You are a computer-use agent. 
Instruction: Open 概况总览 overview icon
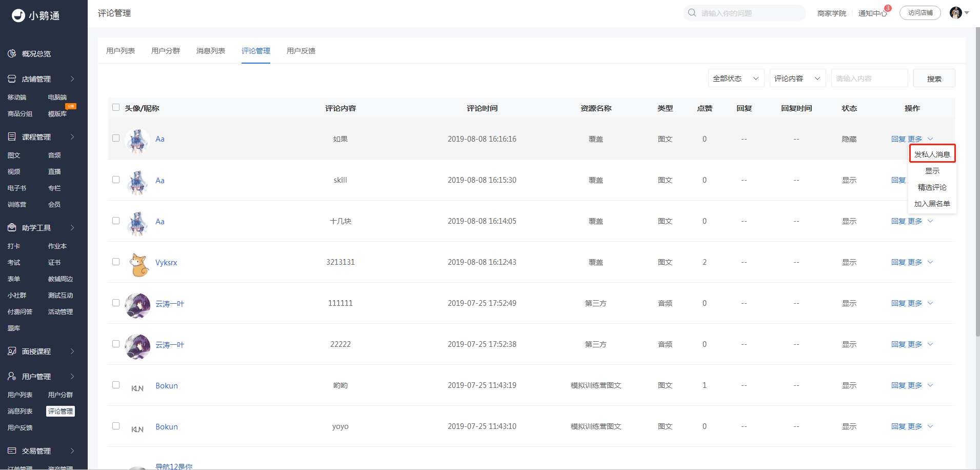(12, 53)
